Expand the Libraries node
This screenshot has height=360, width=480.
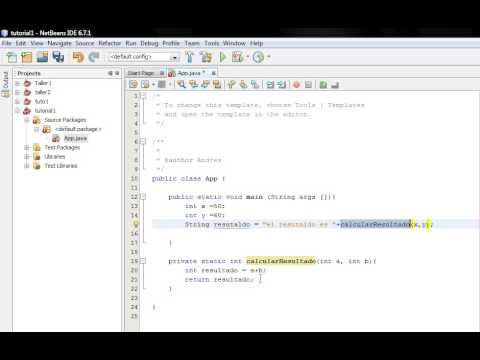27,157
